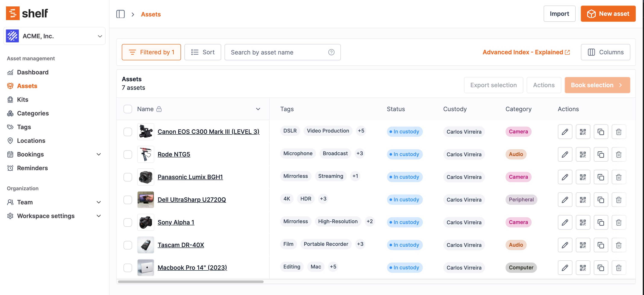Edit the Dell UltraSharp U2720Q asset
This screenshot has width=644, height=295.
pos(565,200)
